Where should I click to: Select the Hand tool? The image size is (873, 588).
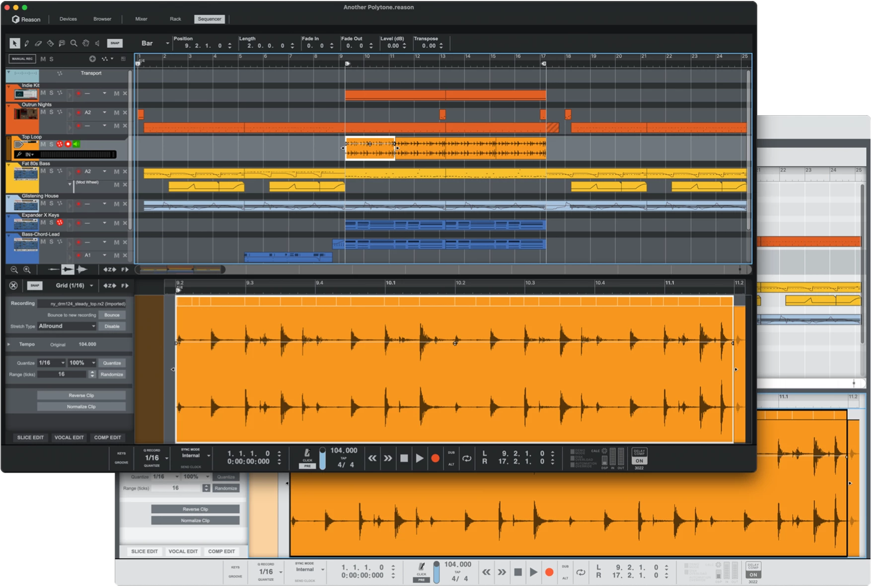pos(85,44)
